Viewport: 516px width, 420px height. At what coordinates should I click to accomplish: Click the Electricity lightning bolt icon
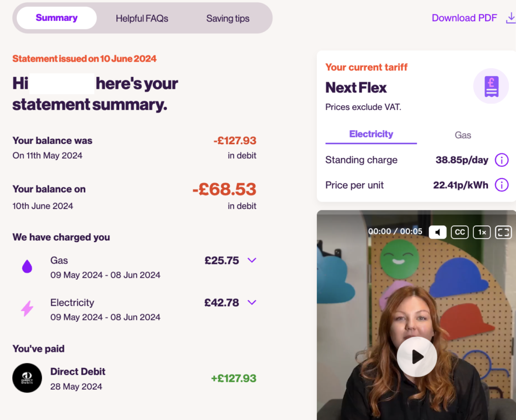(27, 308)
